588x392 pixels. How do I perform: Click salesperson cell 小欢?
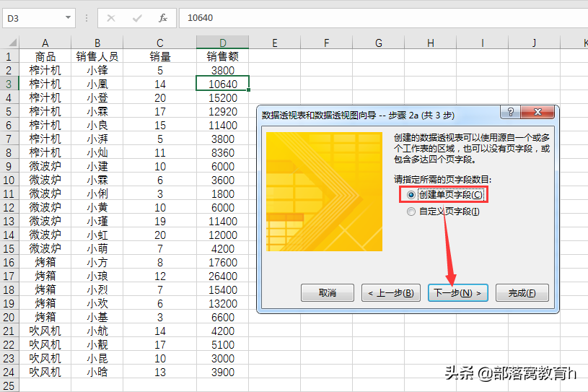tap(97, 303)
